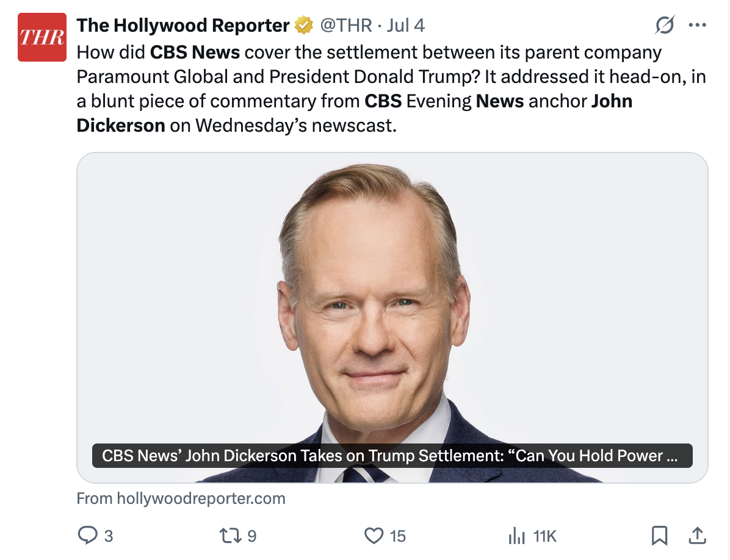Open the Jul 4 timestamp link
This screenshot has height=560, width=730.
pyautogui.click(x=405, y=26)
